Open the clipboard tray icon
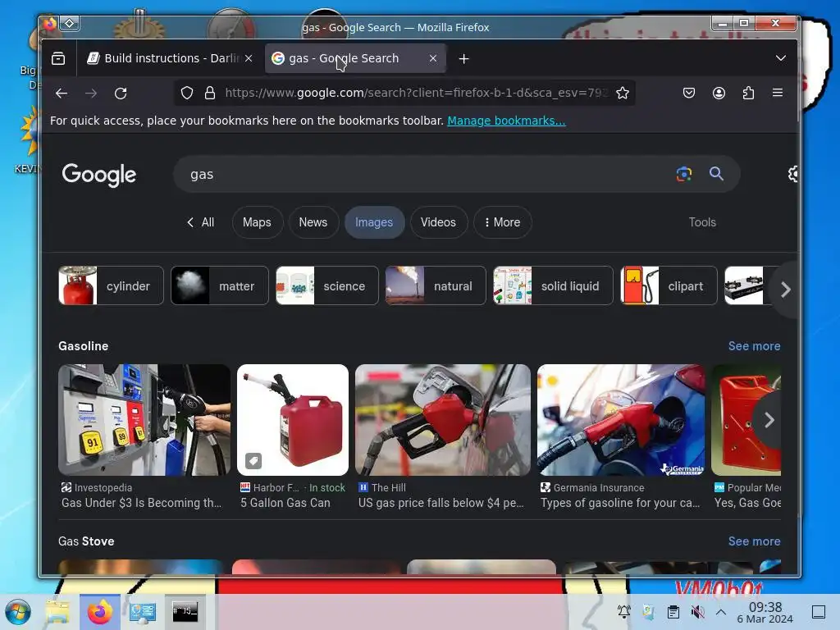The width and height of the screenshot is (840, 630). tap(673, 612)
